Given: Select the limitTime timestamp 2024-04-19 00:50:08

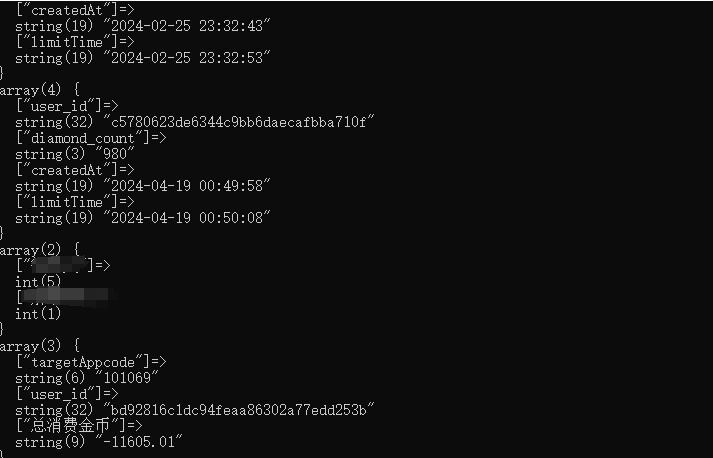Looking at the screenshot, I should [187, 217].
